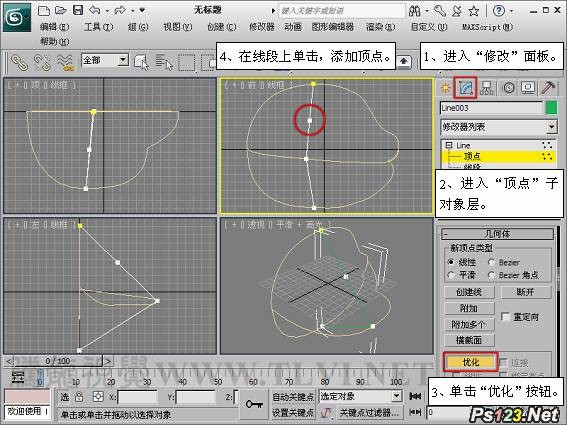The width and height of the screenshot is (567, 425).
Task: Click the Go to Start playback icon
Action: pyautogui.click(x=415, y=397)
